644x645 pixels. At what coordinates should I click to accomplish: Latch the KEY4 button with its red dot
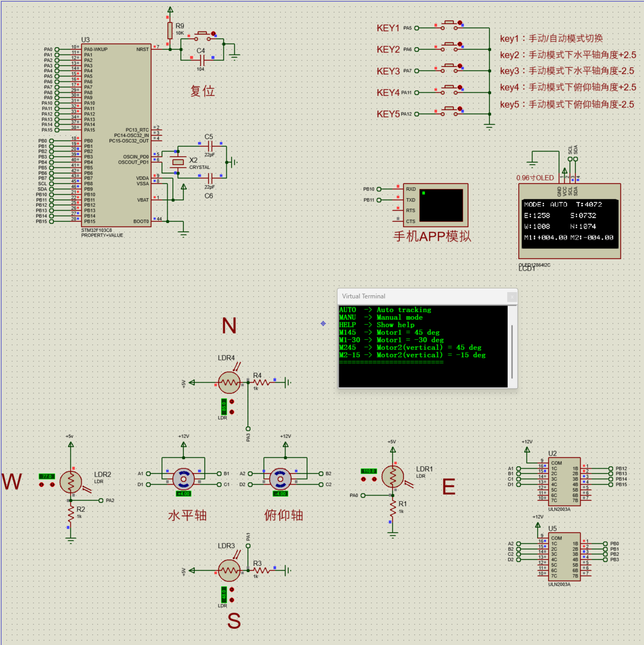(460, 87)
